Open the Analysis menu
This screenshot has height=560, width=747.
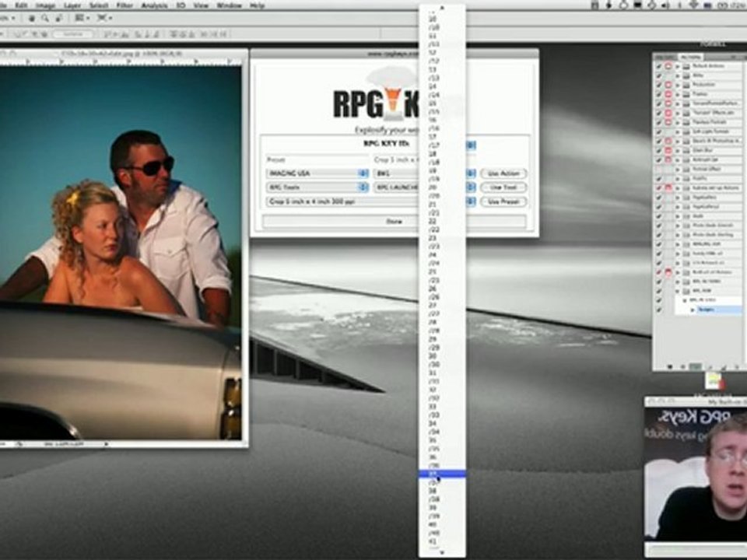(154, 5)
